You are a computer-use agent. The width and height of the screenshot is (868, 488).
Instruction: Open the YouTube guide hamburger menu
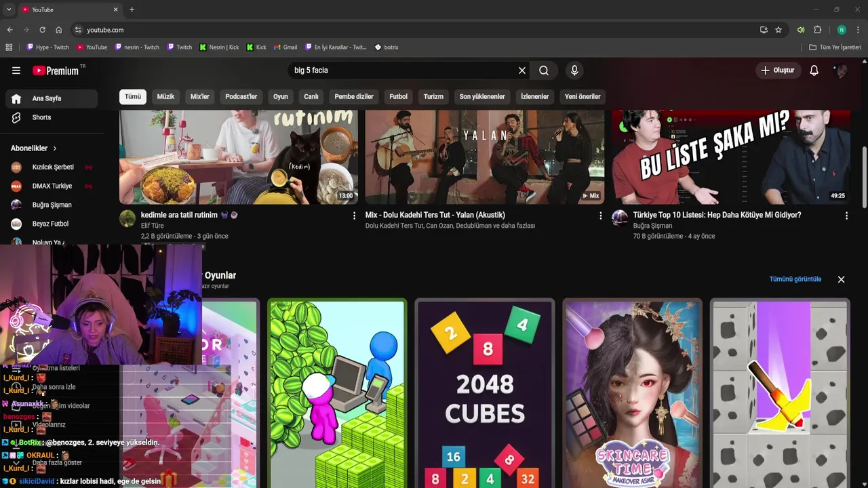coord(16,70)
